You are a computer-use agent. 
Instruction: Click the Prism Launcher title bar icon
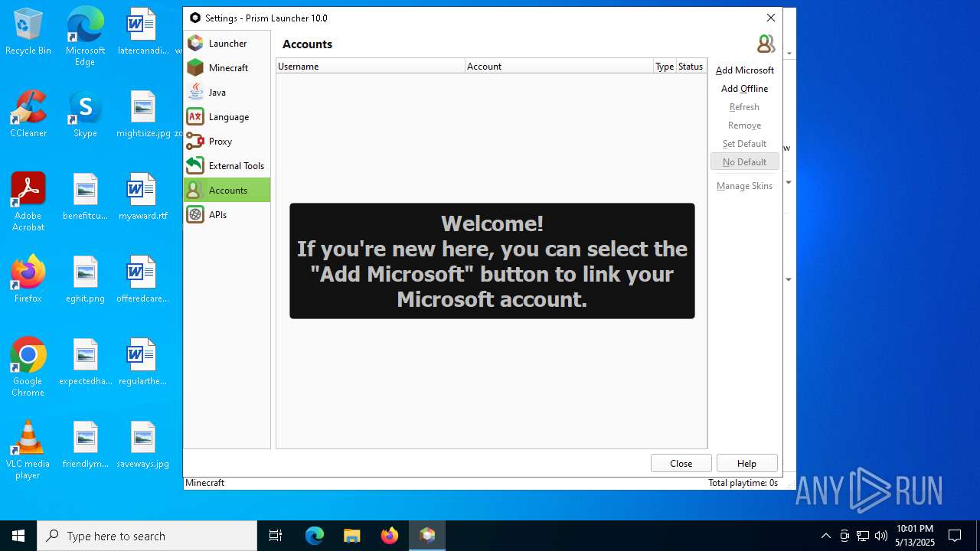coord(195,18)
